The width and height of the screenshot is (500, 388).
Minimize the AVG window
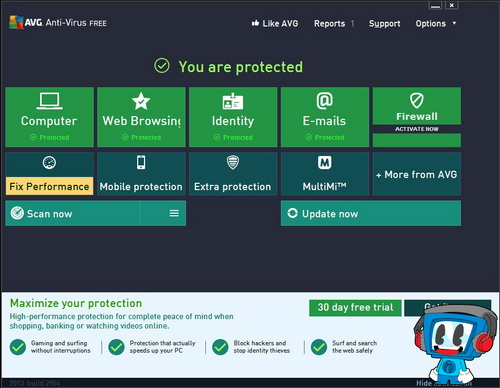tap(435, 5)
